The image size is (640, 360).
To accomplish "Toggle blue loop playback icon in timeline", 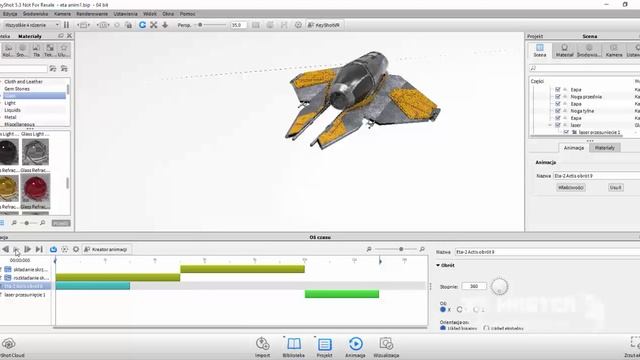I will 53,249.
